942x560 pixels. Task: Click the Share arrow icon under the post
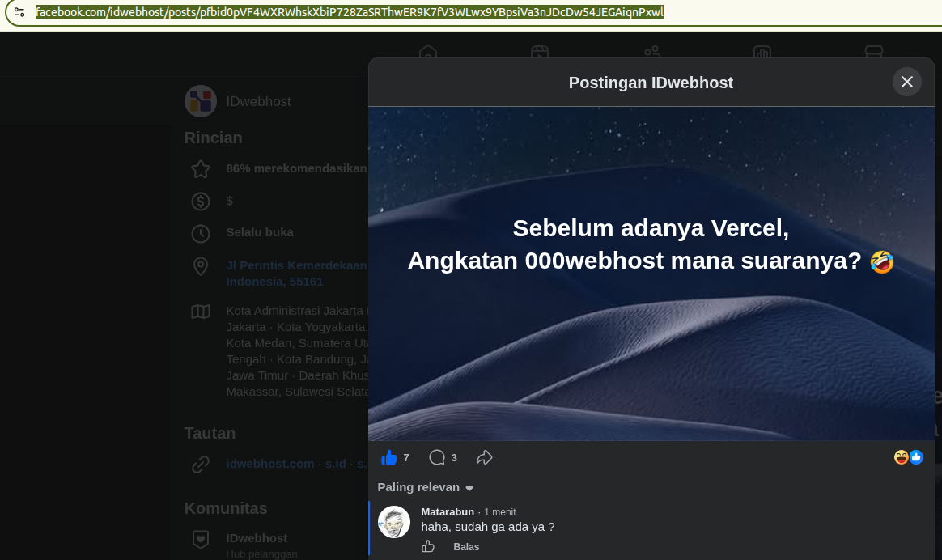click(484, 458)
